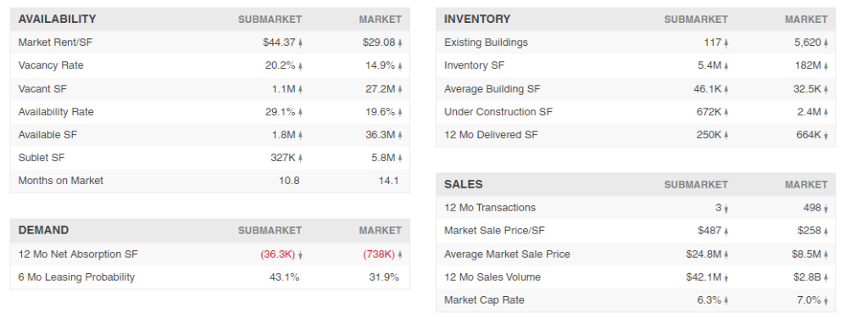Click the down arrow beside submarket 12 Mo Sales Volume $42.1M
The width and height of the screenshot is (868, 319).
pos(726,278)
